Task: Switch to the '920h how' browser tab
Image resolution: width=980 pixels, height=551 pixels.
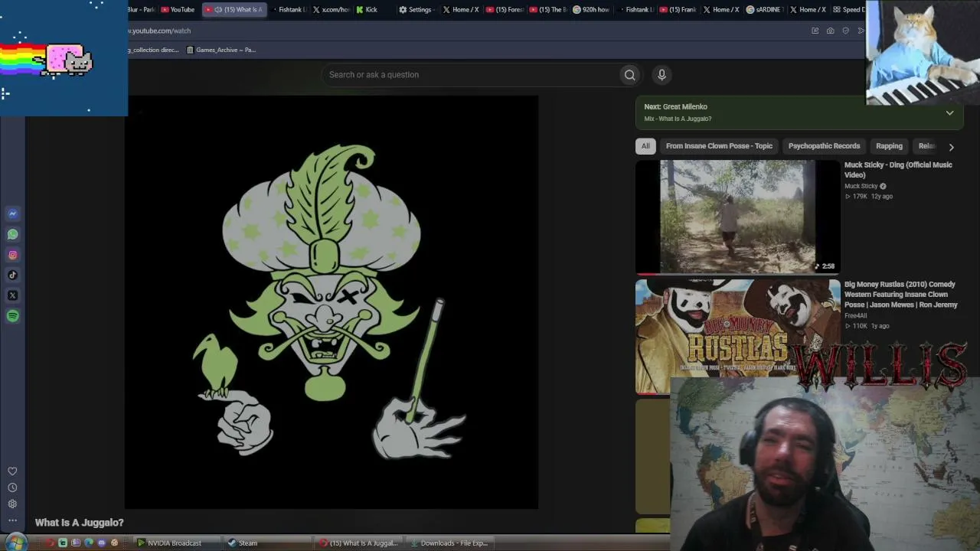Action: (x=592, y=10)
